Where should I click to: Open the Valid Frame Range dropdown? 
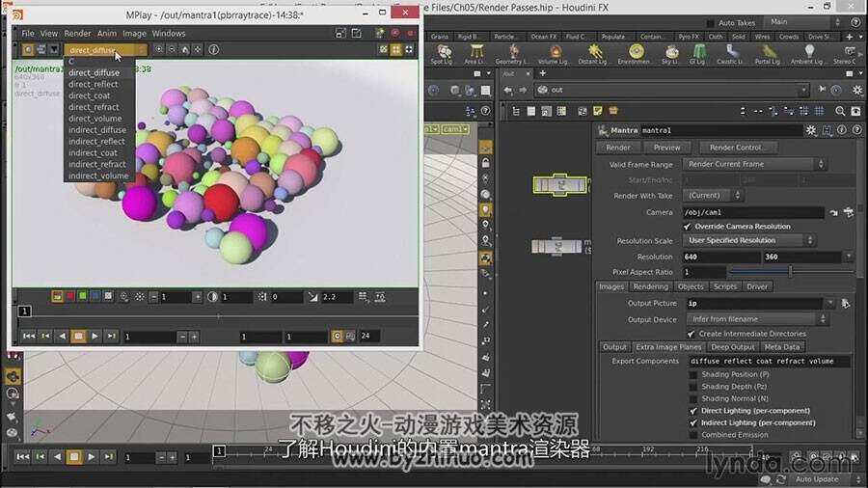tap(754, 164)
